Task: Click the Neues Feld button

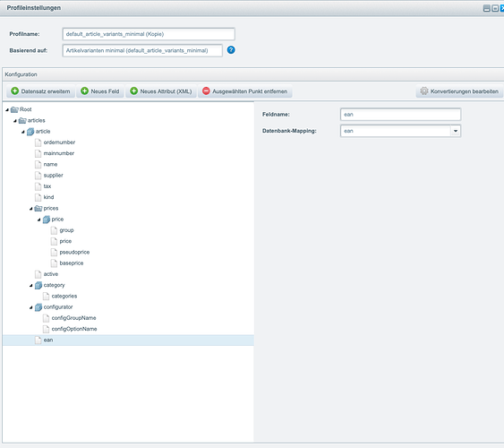Action: click(100, 91)
